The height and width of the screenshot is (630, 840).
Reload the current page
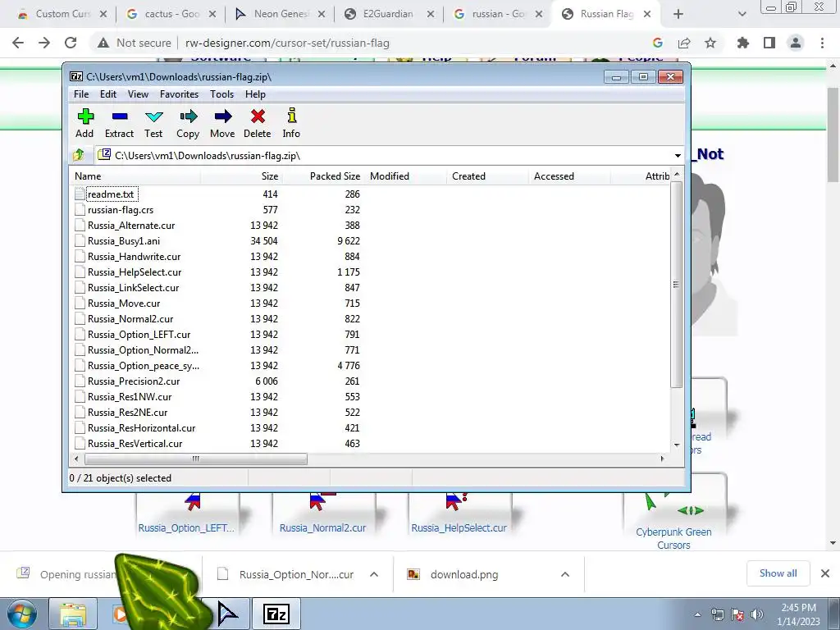(71, 43)
